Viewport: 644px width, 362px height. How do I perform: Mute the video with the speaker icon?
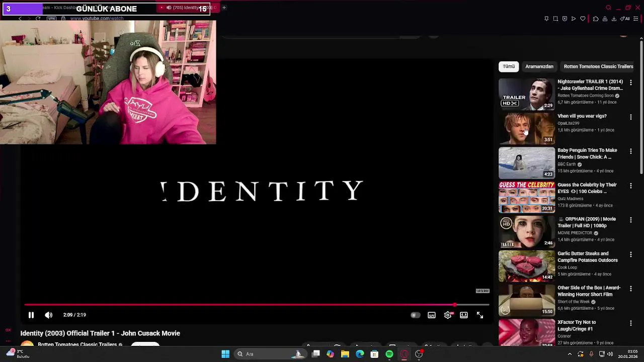click(48, 315)
